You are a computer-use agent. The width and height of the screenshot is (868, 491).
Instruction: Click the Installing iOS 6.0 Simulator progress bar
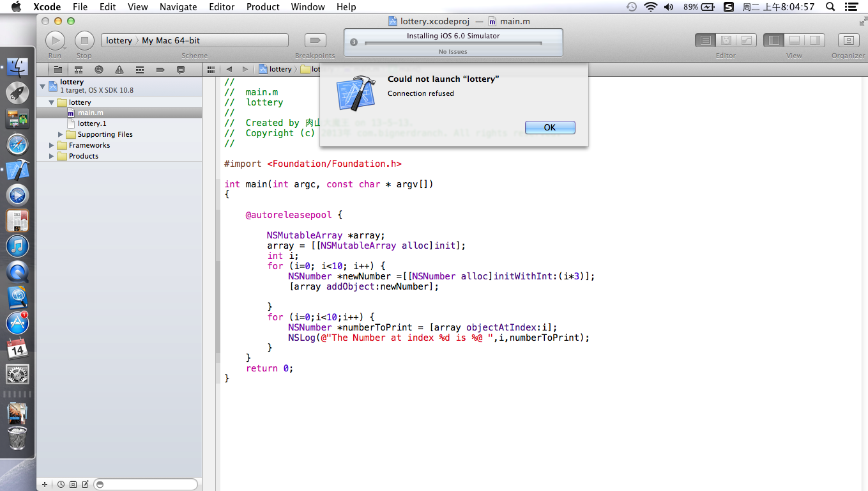453,43
